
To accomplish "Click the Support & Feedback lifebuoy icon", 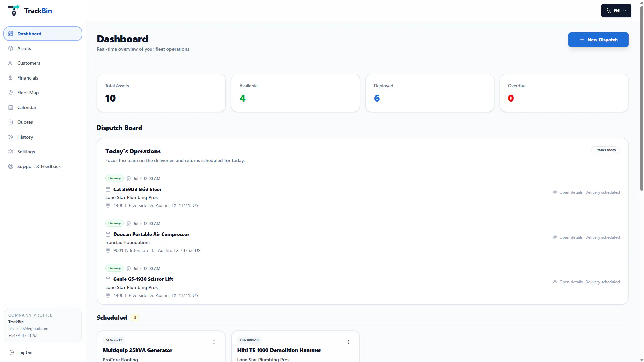I will pyautogui.click(x=11, y=166).
